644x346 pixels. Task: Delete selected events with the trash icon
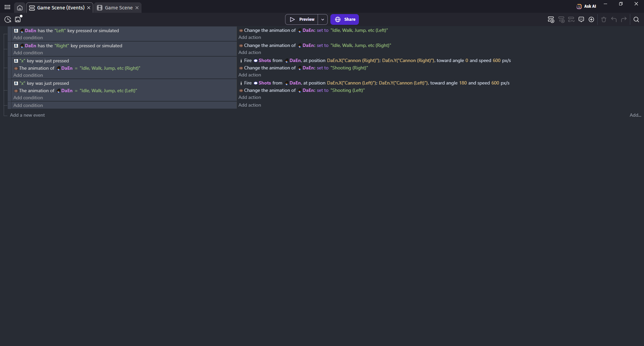(604, 19)
